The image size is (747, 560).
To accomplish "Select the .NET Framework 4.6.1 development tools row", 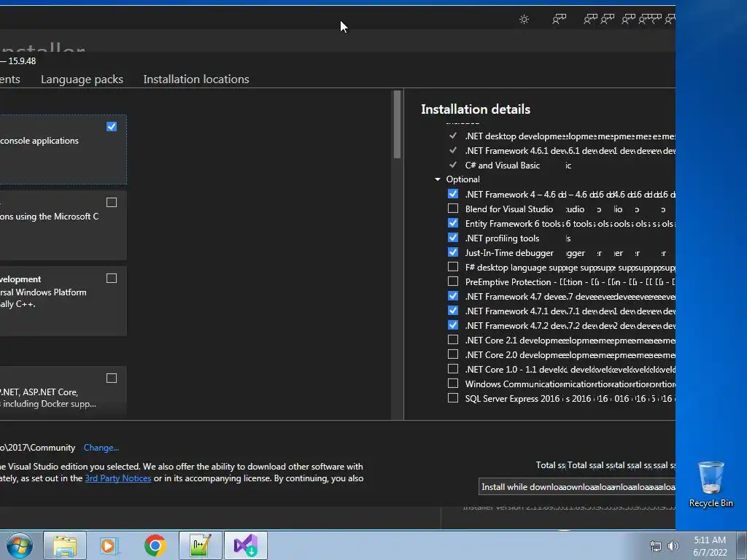I will (562, 150).
